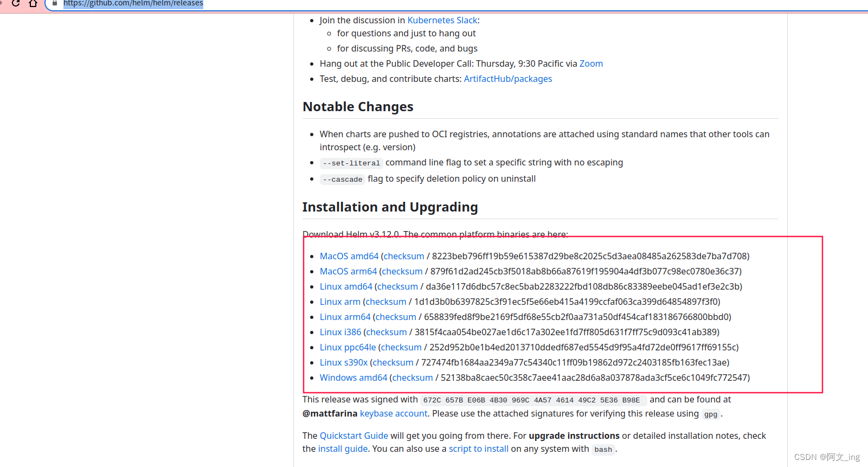Download the Windows amd64 binary
This screenshot has width=868, height=467.
point(353,377)
